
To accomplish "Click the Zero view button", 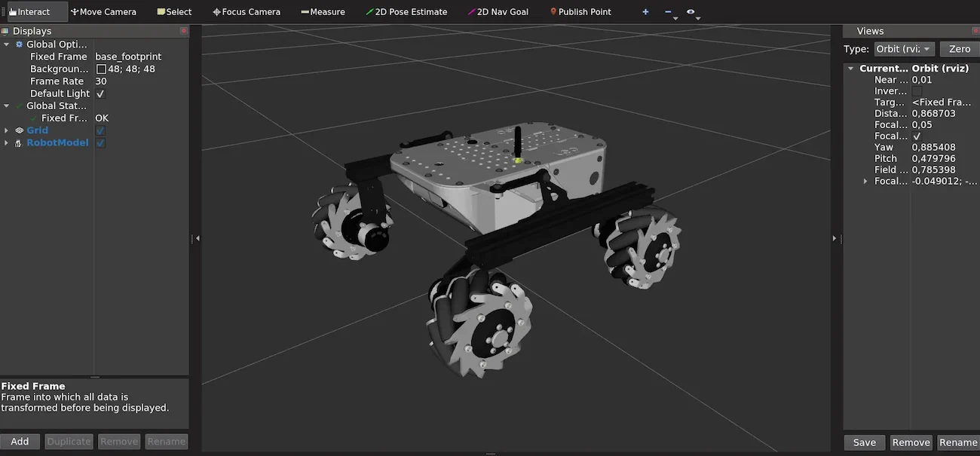I will click(959, 49).
